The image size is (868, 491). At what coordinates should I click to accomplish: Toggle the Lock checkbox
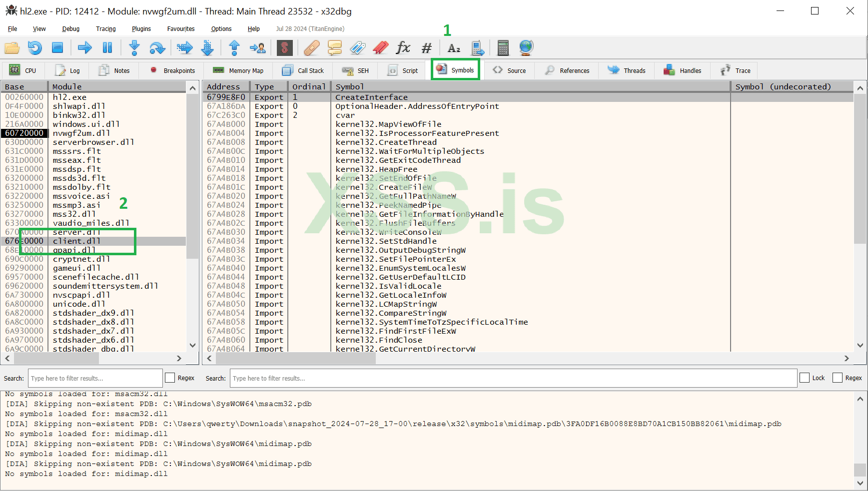805,378
